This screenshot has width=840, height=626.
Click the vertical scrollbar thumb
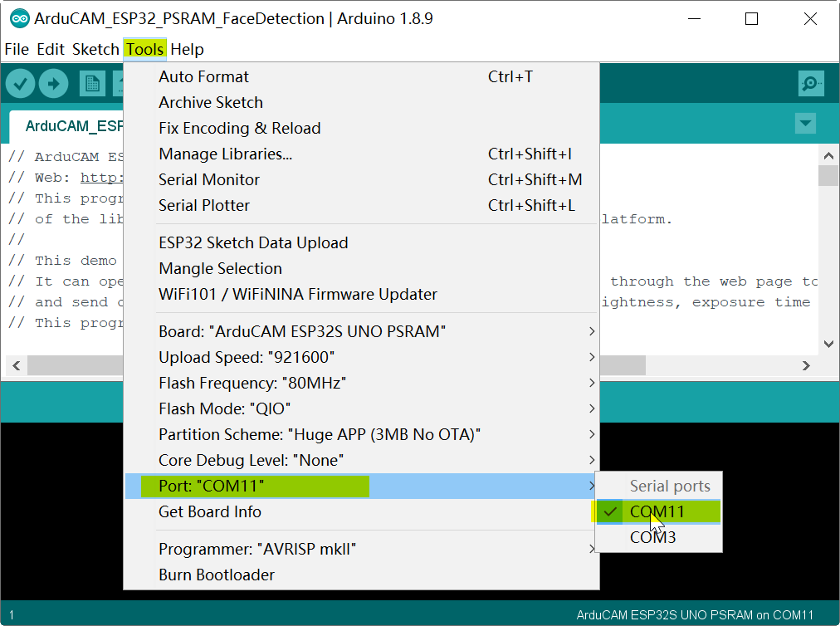coord(828,175)
